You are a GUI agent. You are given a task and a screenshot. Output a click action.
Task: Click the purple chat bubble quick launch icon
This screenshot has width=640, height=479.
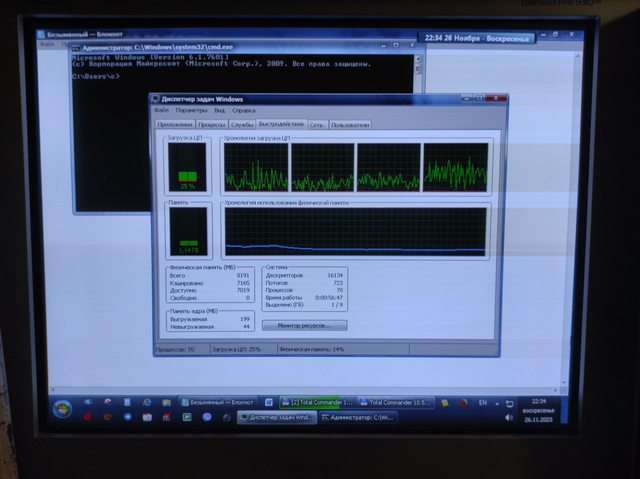click(x=207, y=417)
